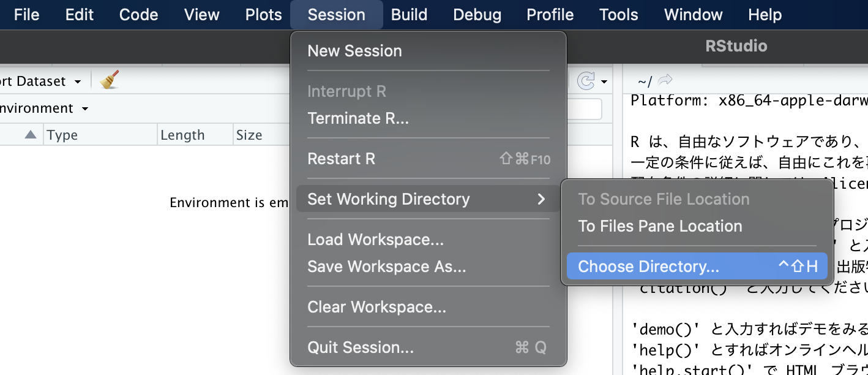Viewport: 868px width, 375px height.
Task: Open the Tools menu
Action: [x=618, y=15]
